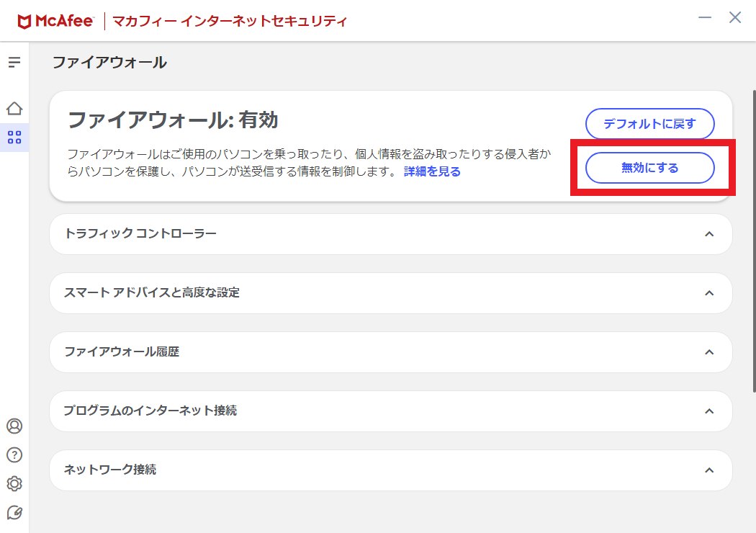Close the McAfee window
The height and width of the screenshot is (533, 756).
735,18
